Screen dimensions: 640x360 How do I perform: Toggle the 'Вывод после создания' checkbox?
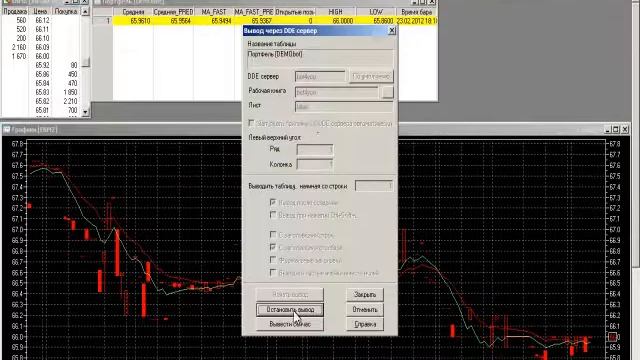point(273,202)
